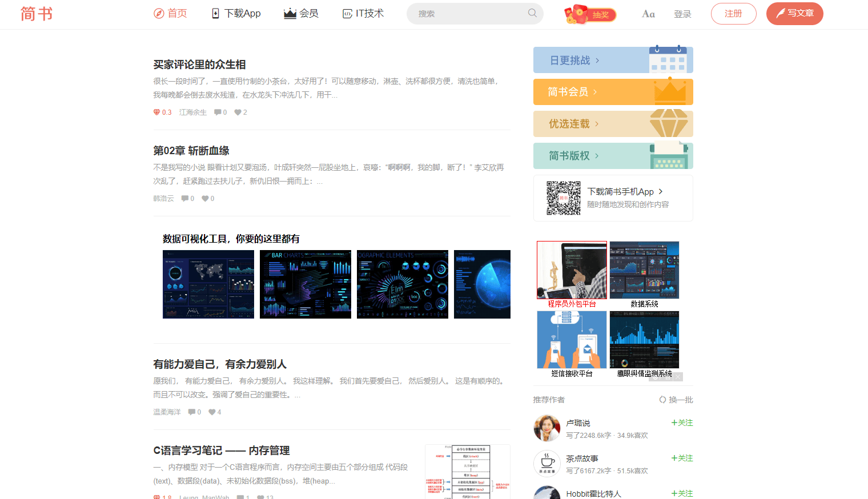This screenshot has height=499, width=868.
Task: Follow author 茶点故事
Action: [x=681, y=458]
